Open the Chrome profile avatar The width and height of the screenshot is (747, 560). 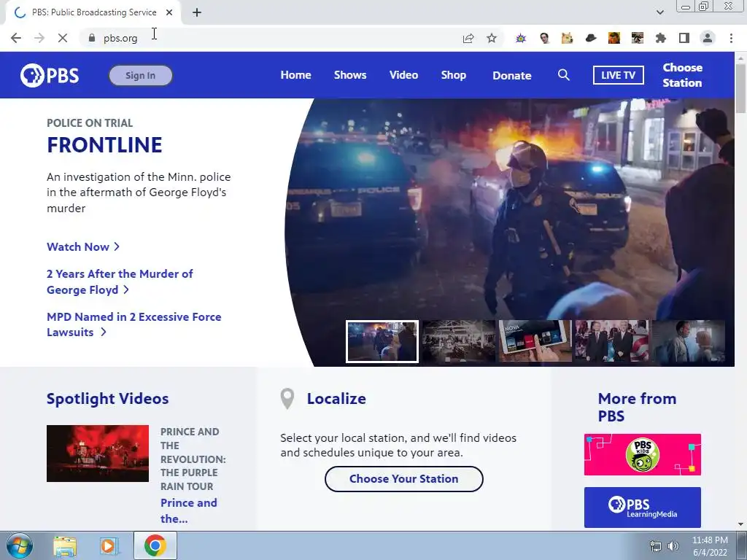tap(708, 38)
